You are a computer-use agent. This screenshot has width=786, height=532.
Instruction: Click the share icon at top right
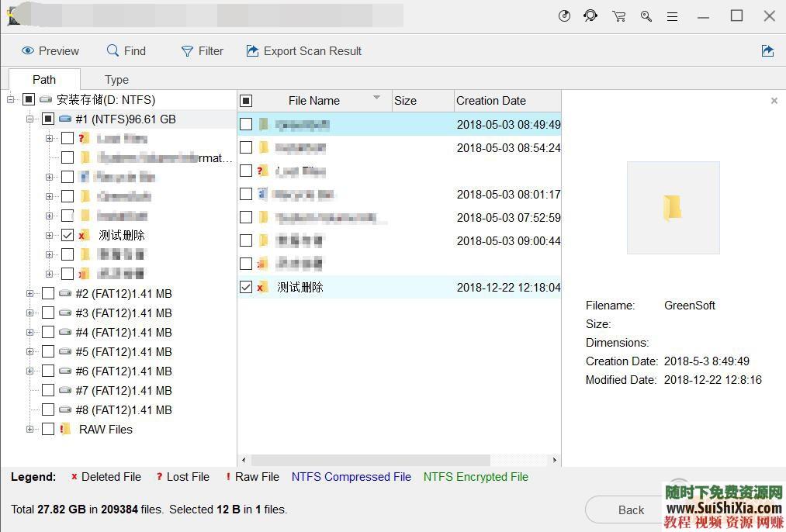[767, 51]
